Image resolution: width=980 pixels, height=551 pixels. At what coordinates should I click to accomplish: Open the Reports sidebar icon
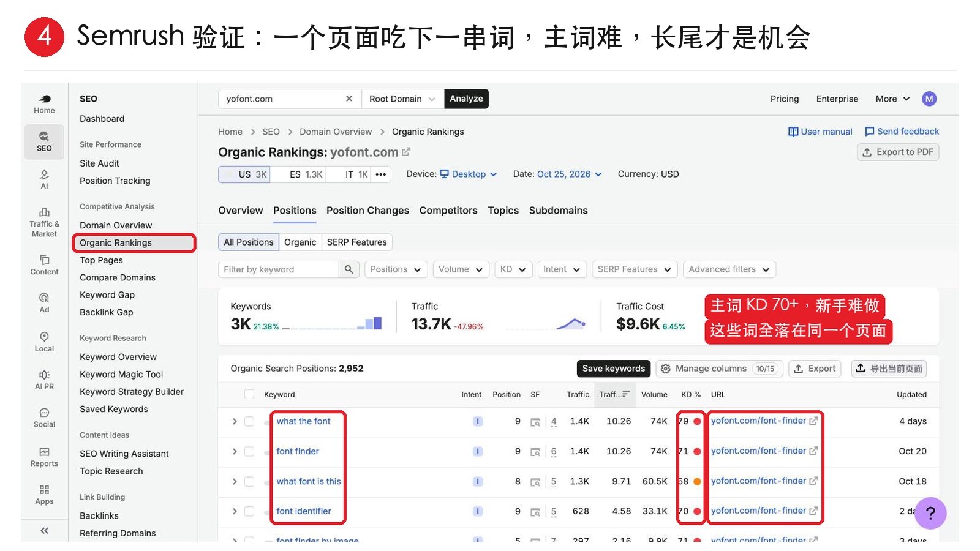tap(44, 457)
